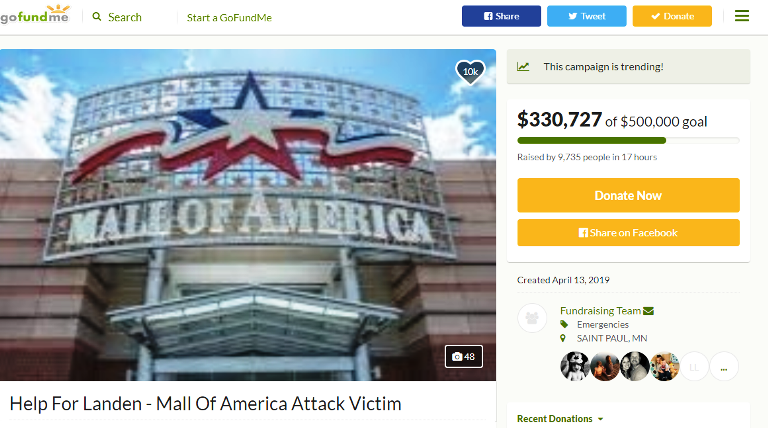The height and width of the screenshot is (428, 768).
Task: Click the Tweet button
Action: pos(586,16)
